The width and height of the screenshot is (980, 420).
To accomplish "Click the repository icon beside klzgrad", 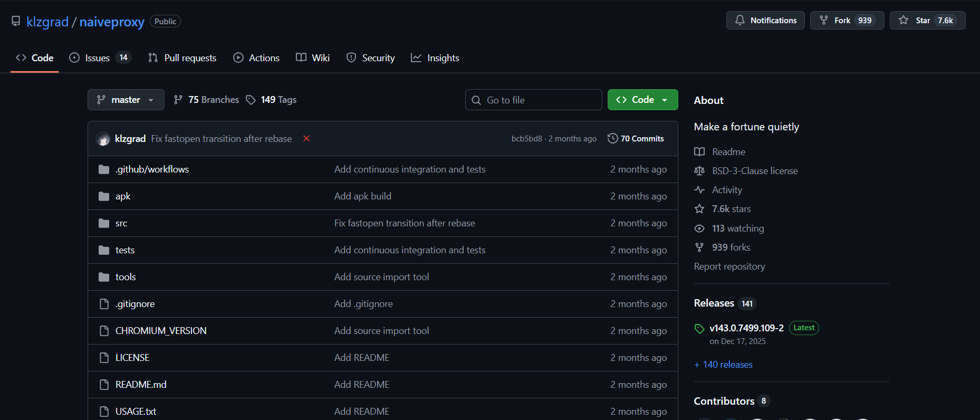I will pos(16,21).
